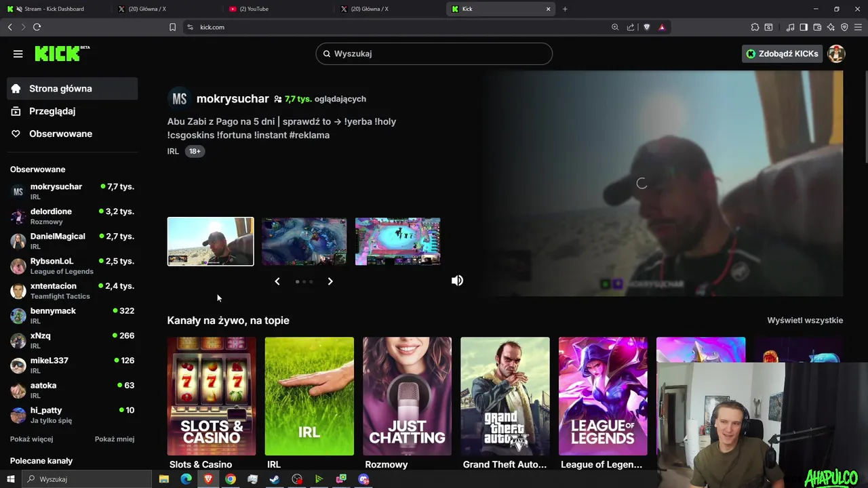Show previous featured stream

tap(277, 281)
